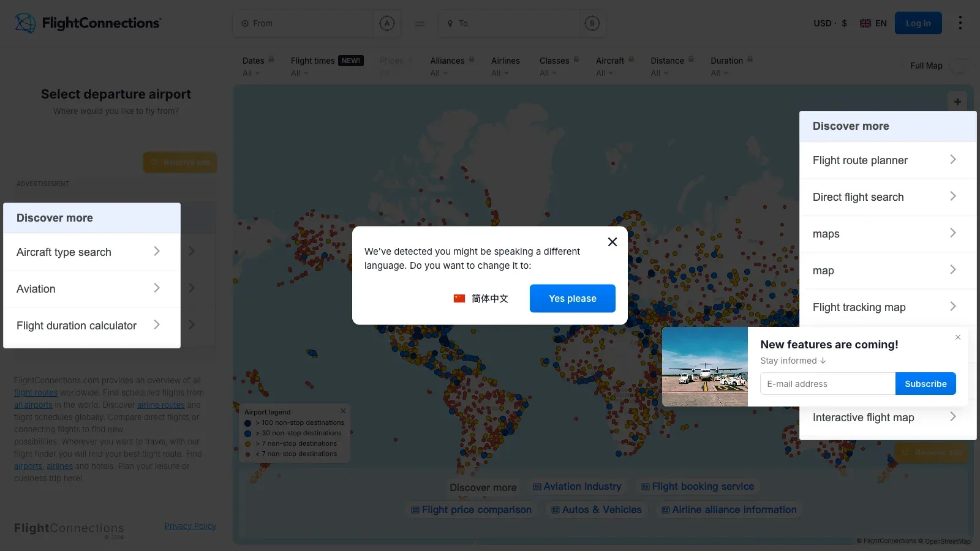Click lock icon next to Dates
Screen dimensions: 980x551
(271, 59)
